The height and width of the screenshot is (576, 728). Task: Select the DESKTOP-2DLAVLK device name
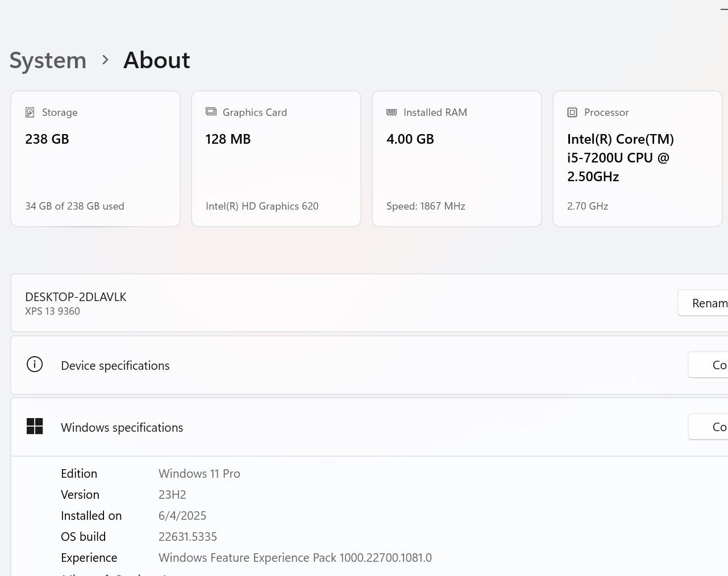click(x=76, y=297)
